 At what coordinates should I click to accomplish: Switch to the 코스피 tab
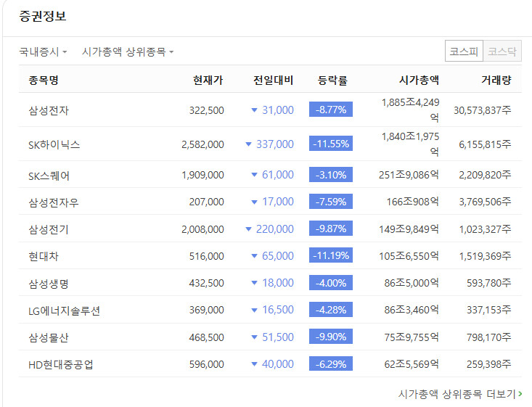point(464,52)
